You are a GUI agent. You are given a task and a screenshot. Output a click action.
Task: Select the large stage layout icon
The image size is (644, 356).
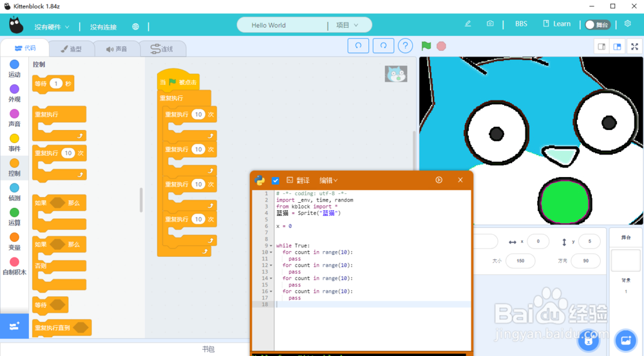pyautogui.click(x=617, y=46)
